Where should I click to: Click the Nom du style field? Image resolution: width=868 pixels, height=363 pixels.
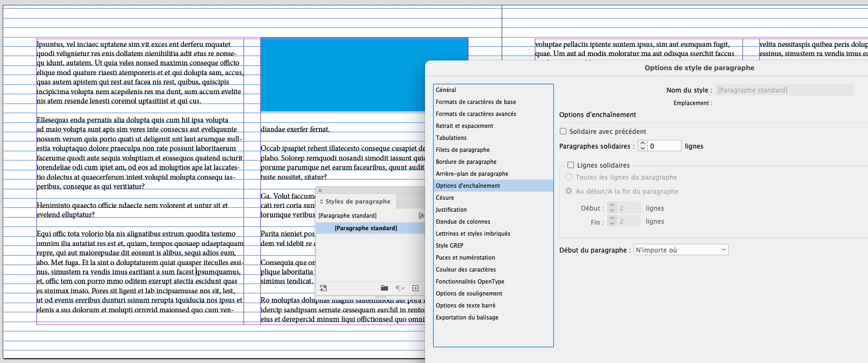[x=785, y=90]
